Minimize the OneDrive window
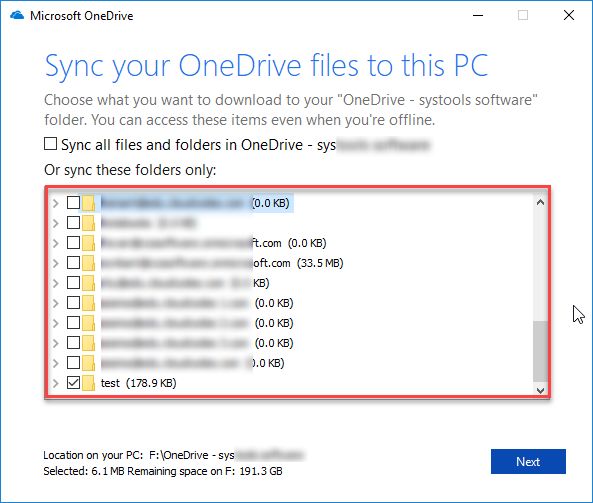Screen dimensions: 593x503 (478, 16)
